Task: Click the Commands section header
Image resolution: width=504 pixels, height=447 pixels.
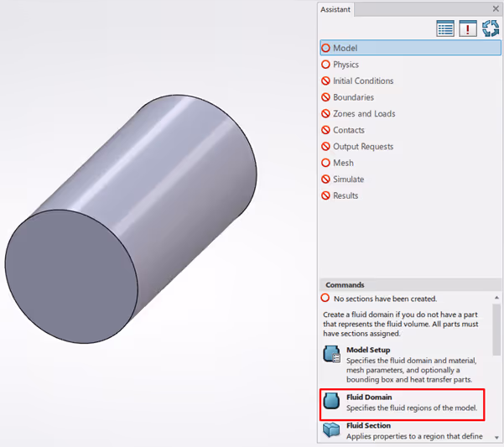Action: [x=410, y=284]
